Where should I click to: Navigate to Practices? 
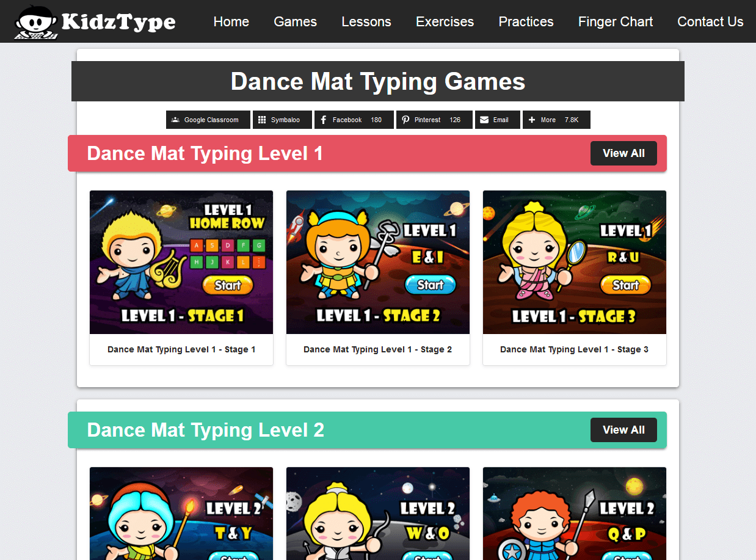(526, 22)
